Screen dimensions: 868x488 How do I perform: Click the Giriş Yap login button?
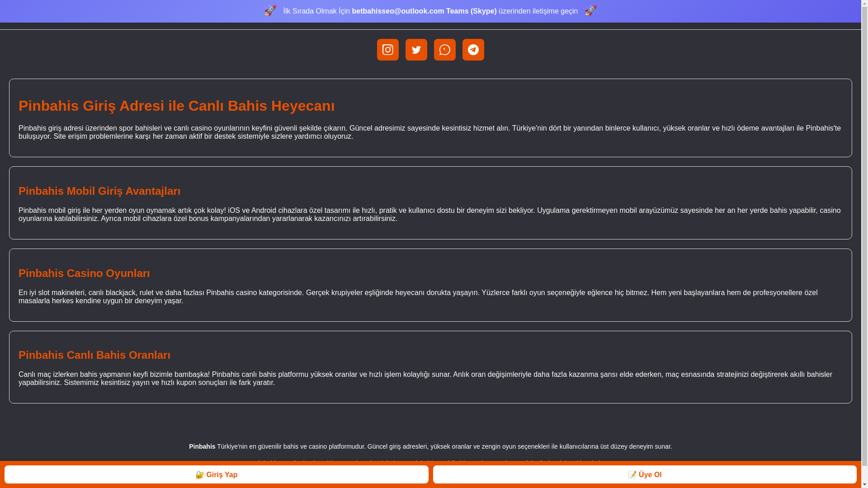pyautogui.click(x=217, y=474)
